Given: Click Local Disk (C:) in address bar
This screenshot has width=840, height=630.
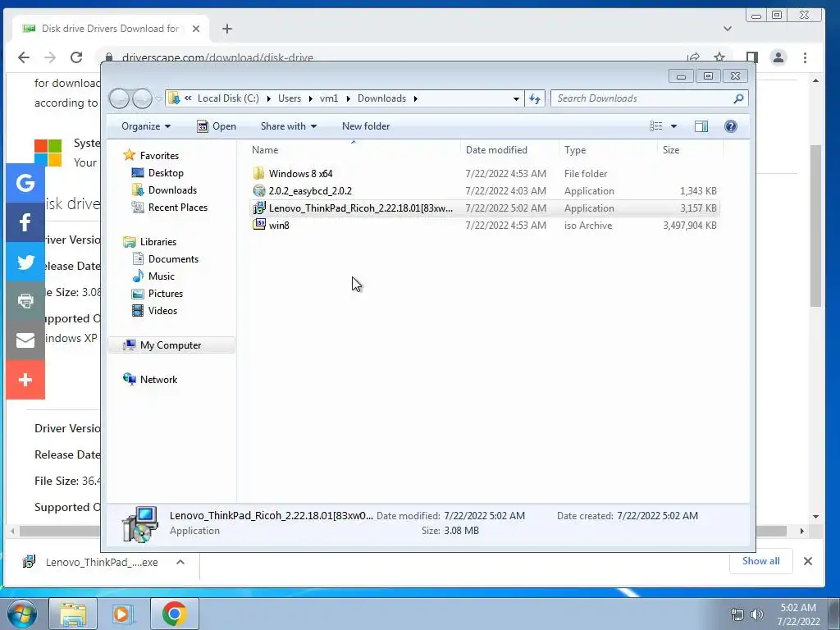Looking at the screenshot, I should (228, 98).
